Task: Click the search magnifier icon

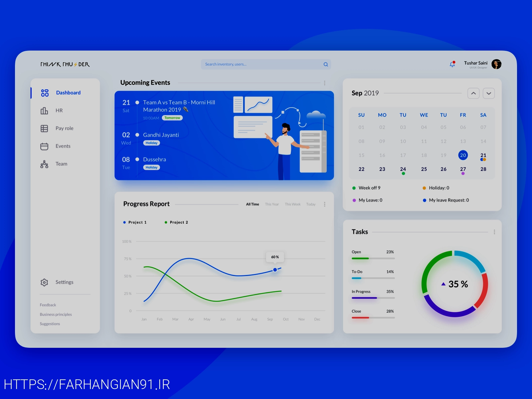Action: 326,65
